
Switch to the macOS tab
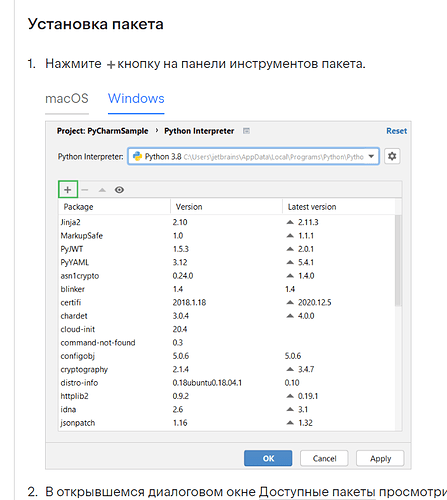pos(67,98)
